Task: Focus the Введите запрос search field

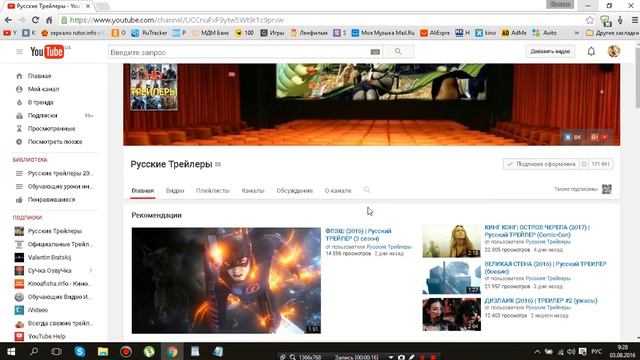Action: [x=239, y=52]
